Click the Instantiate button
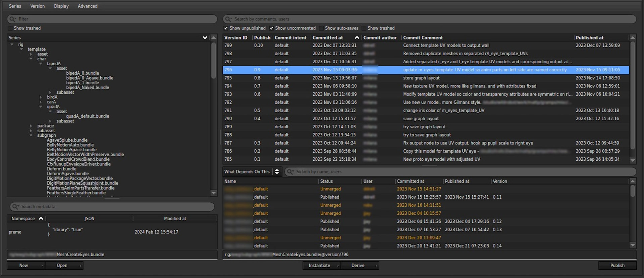Image resolution: width=644 pixels, height=278 pixels. [319, 265]
